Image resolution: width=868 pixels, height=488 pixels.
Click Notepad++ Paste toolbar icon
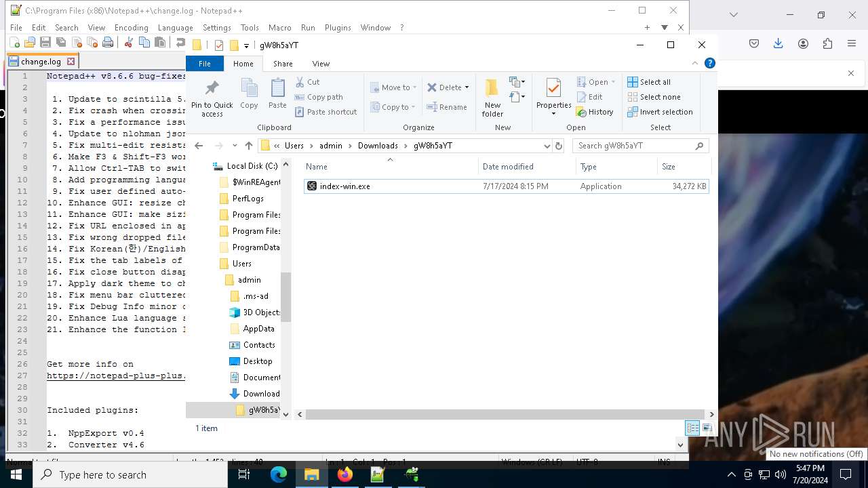160,42
